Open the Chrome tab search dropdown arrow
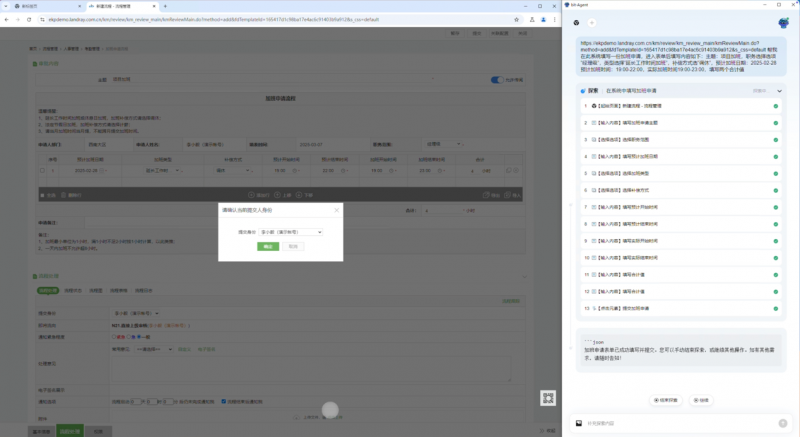Screen dimensions: 800x437 click(x=6, y=6)
